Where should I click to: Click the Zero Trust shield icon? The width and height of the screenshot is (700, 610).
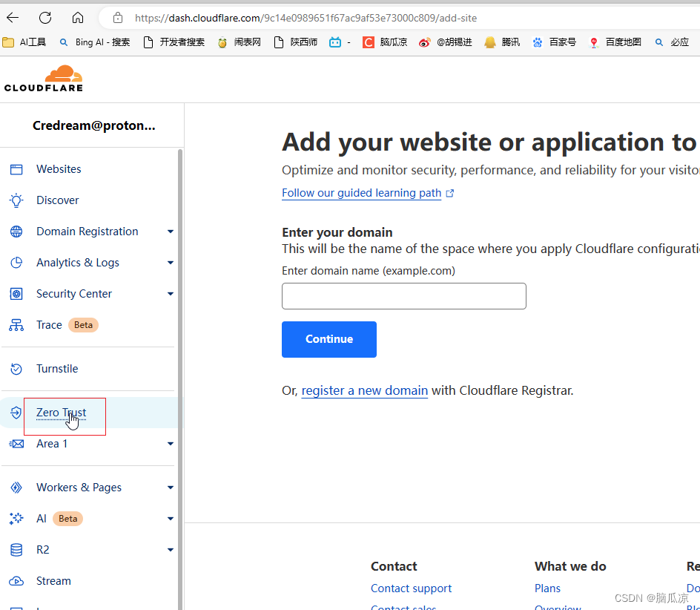[x=16, y=413]
